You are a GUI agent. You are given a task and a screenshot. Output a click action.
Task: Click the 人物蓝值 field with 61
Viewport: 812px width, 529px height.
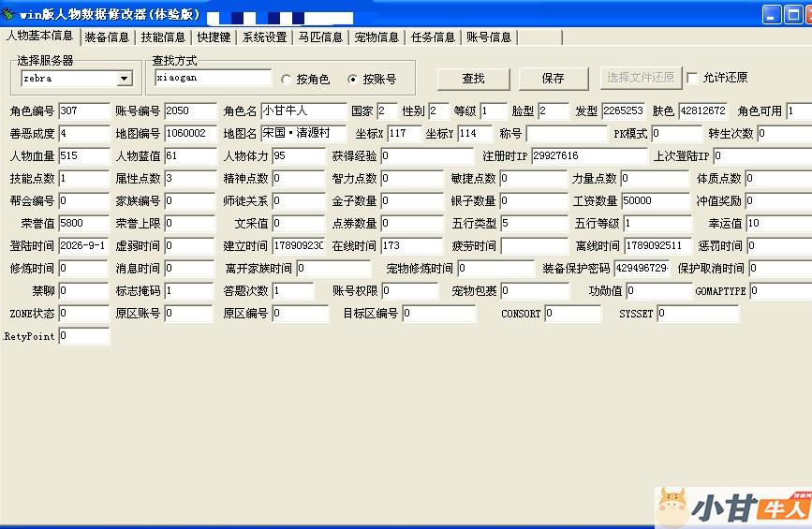(x=190, y=155)
